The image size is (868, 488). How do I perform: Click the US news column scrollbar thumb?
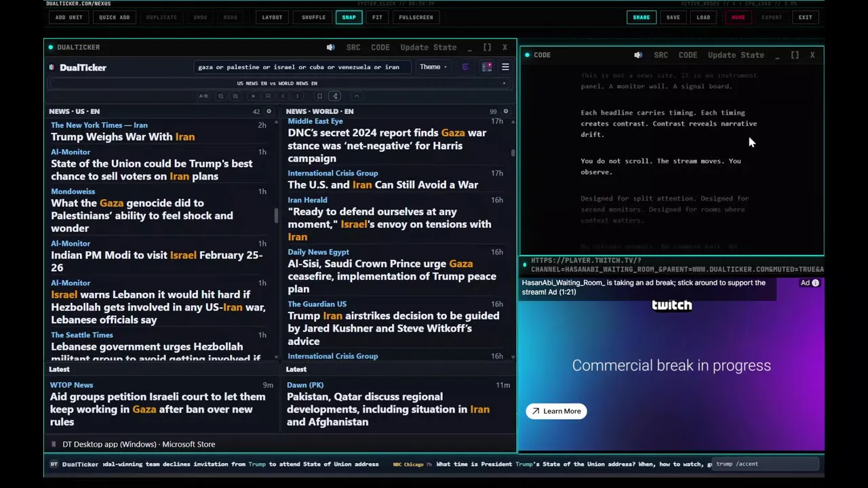point(276,216)
